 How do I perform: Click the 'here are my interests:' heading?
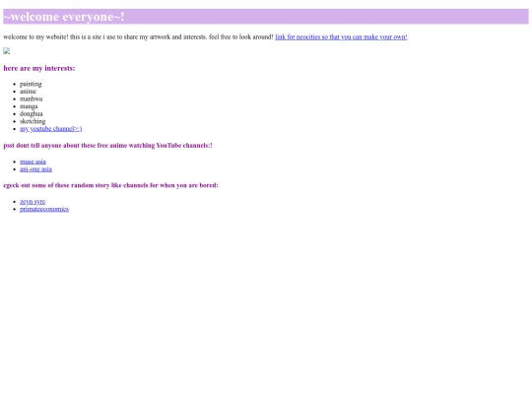[39, 68]
